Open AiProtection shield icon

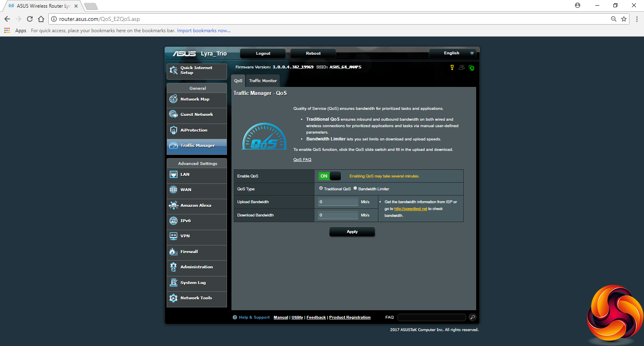coord(173,130)
